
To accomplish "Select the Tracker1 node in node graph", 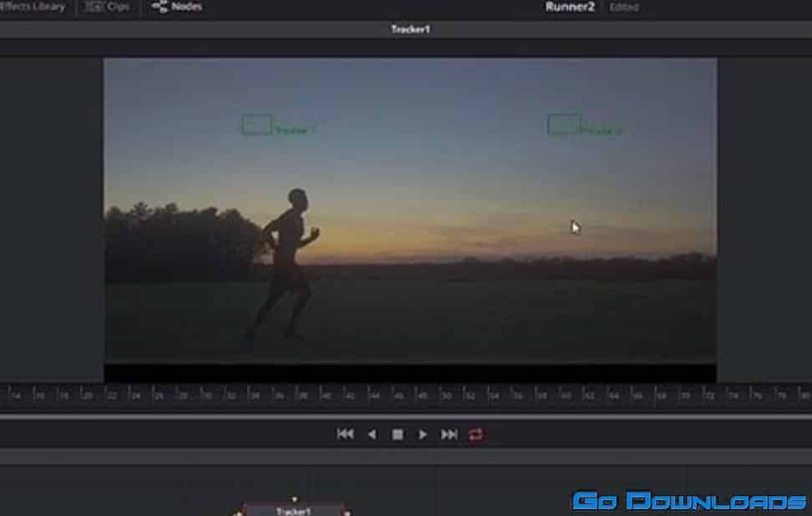I will [292, 510].
